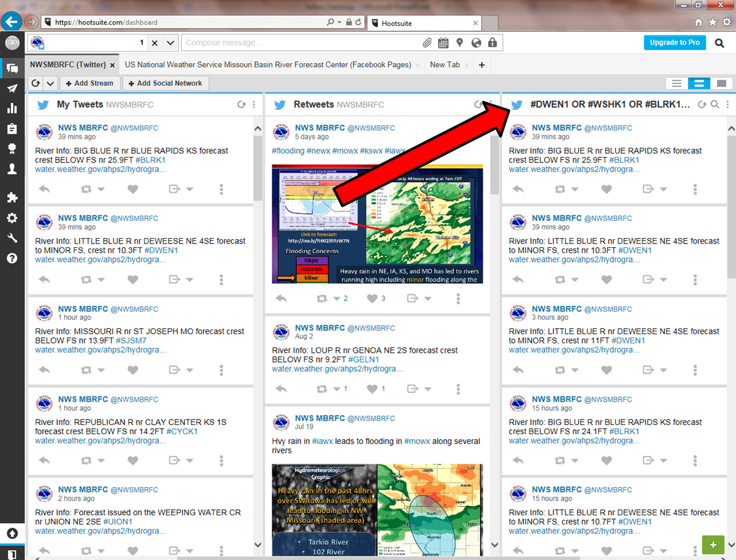Open send-to dropdown on #flooding retweet
Screen dimensions: 736x560
point(427,299)
